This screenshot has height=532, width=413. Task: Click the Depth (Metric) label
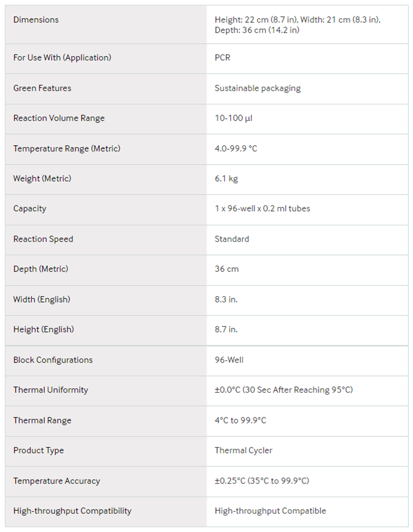41,269
